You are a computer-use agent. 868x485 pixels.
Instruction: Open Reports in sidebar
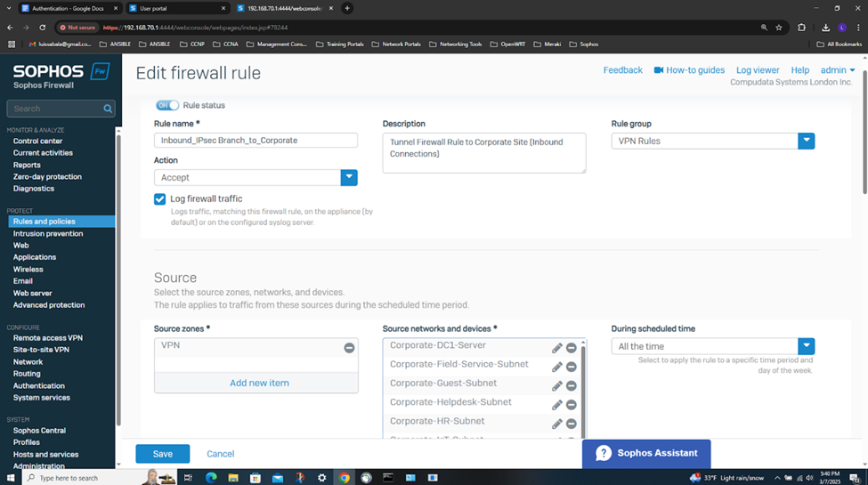coord(27,165)
